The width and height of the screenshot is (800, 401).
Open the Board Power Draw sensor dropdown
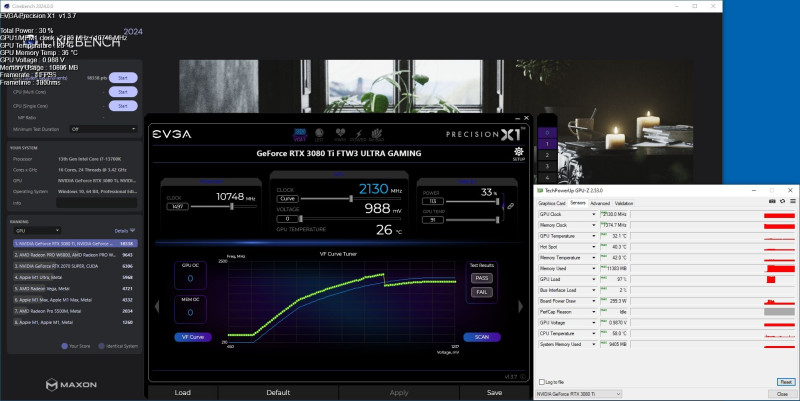click(593, 301)
